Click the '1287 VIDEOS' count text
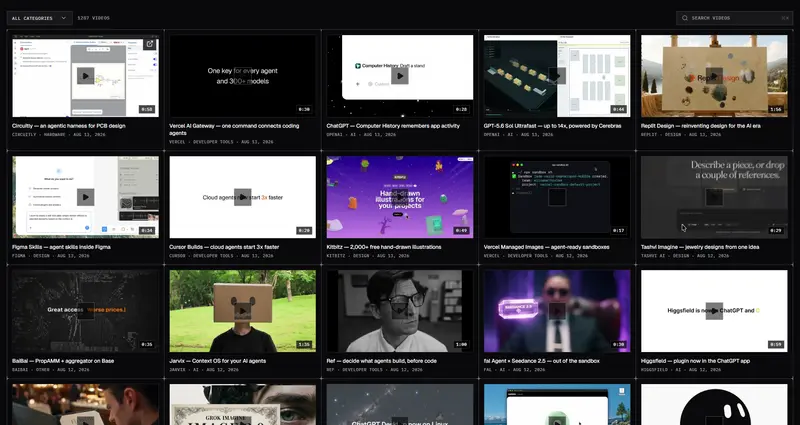800x425 pixels. tap(93, 18)
